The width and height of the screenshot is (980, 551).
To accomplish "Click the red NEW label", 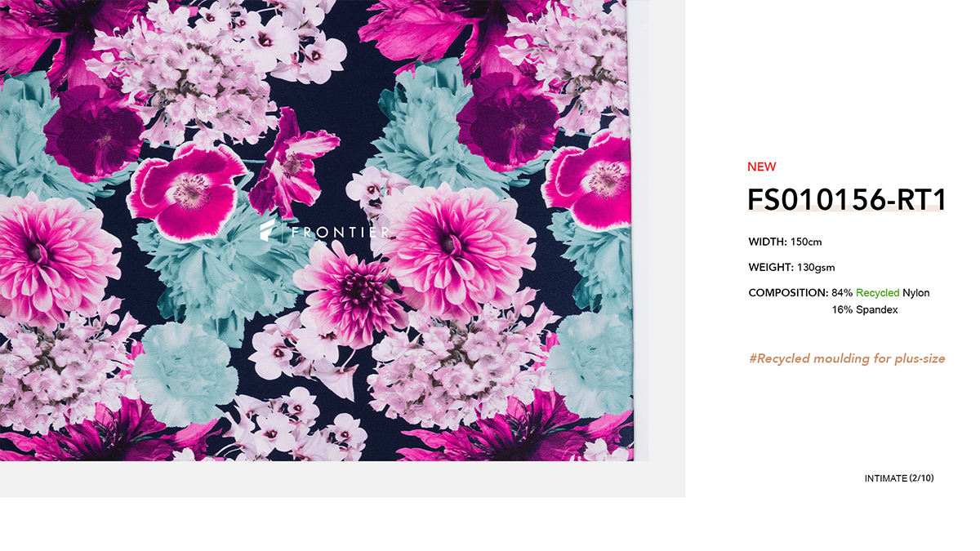I will (761, 167).
